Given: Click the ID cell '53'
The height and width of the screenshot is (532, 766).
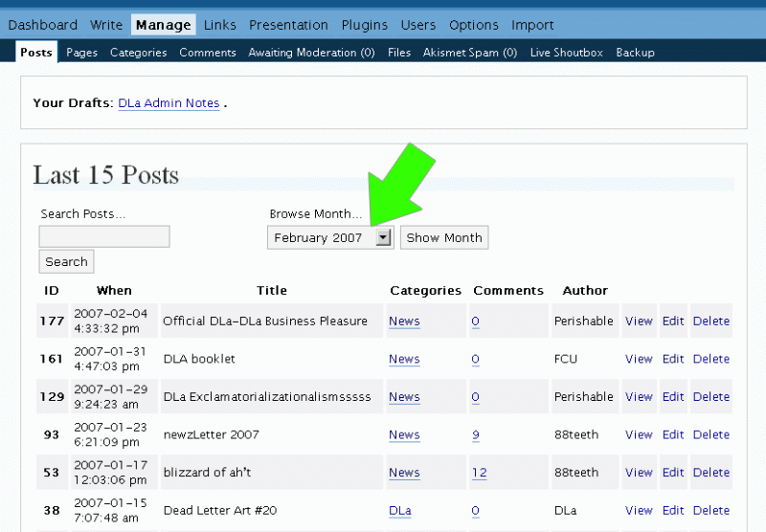Looking at the screenshot, I should click(53, 472).
